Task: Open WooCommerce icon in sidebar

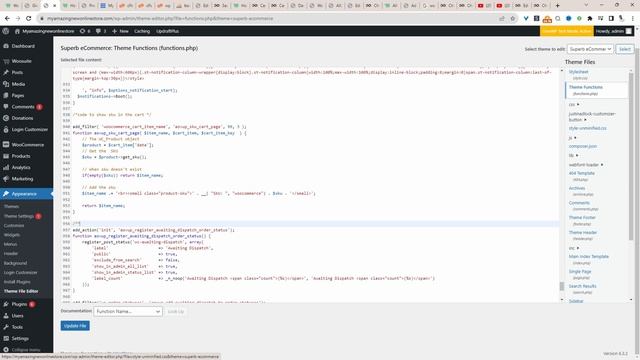Action: coord(6,144)
